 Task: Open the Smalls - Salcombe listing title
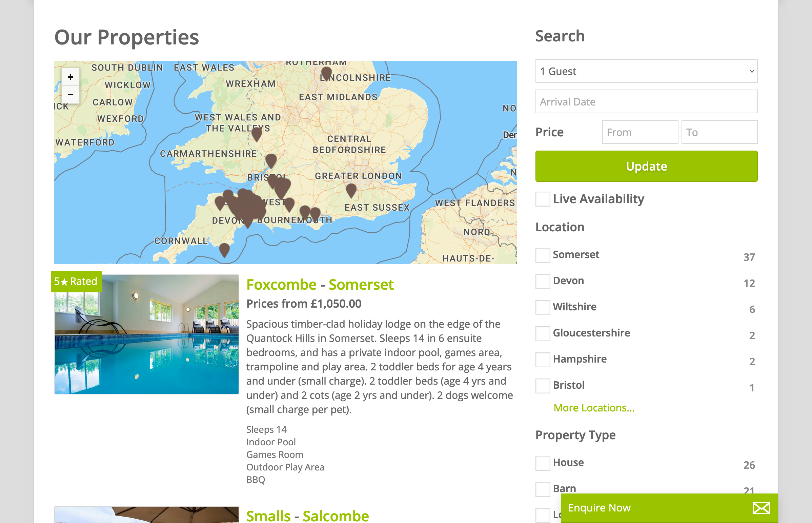307,516
